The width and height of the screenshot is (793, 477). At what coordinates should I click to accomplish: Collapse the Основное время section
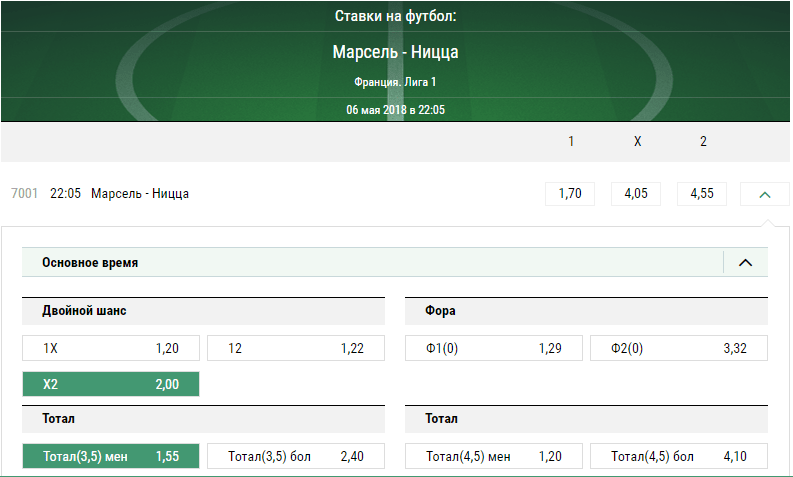tap(745, 263)
